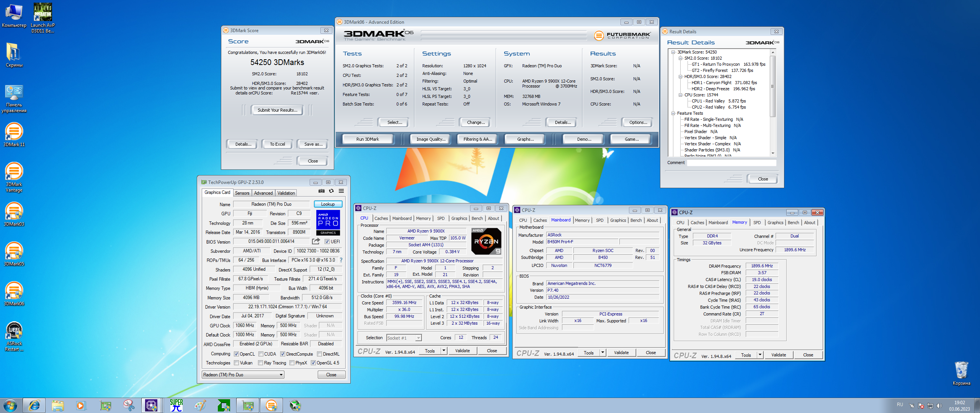Click the volume speaker tray icon
The height and width of the screenshot is (413, 980).
coord(939,406)
